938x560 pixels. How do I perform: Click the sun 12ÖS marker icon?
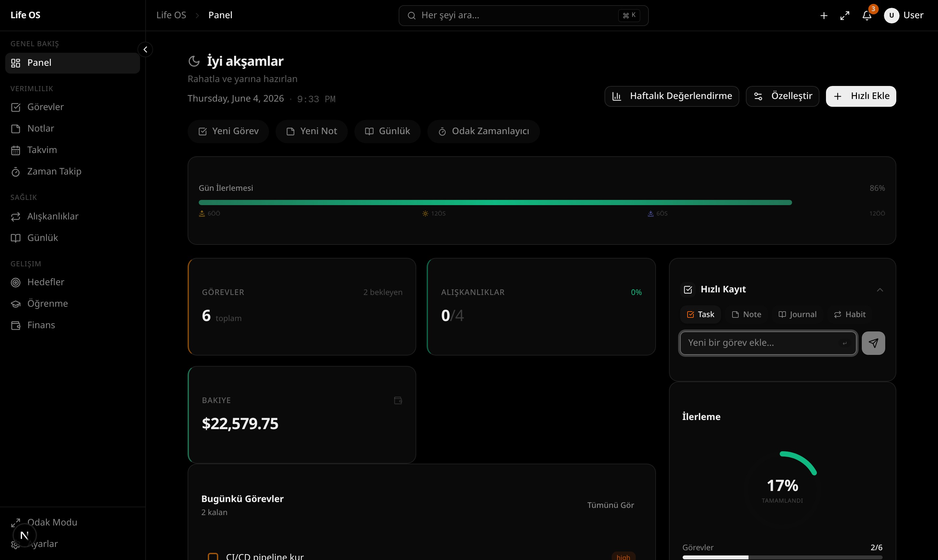(425, 214)
